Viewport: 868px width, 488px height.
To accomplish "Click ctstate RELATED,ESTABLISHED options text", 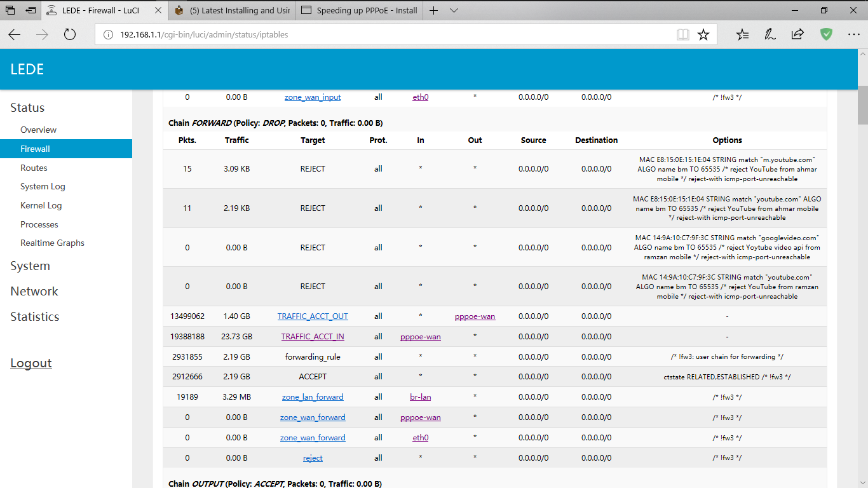I will coord(727,376).
